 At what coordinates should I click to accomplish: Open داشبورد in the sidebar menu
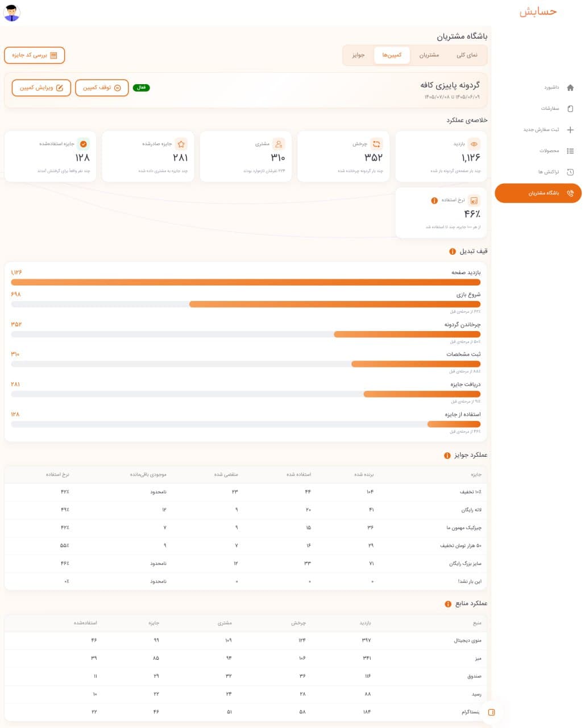538,88
